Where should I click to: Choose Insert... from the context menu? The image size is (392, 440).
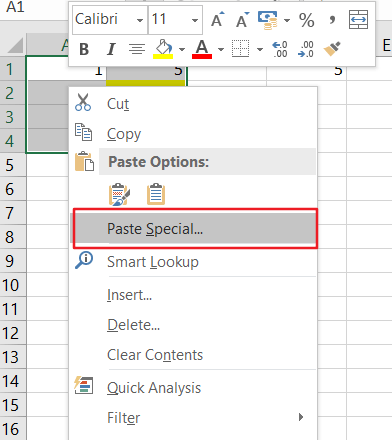click(193, 295)
